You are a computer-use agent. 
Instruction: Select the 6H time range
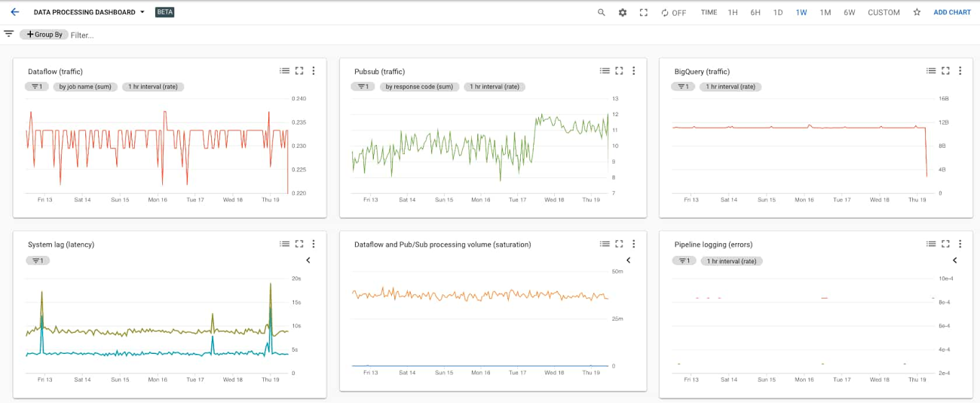755,12
